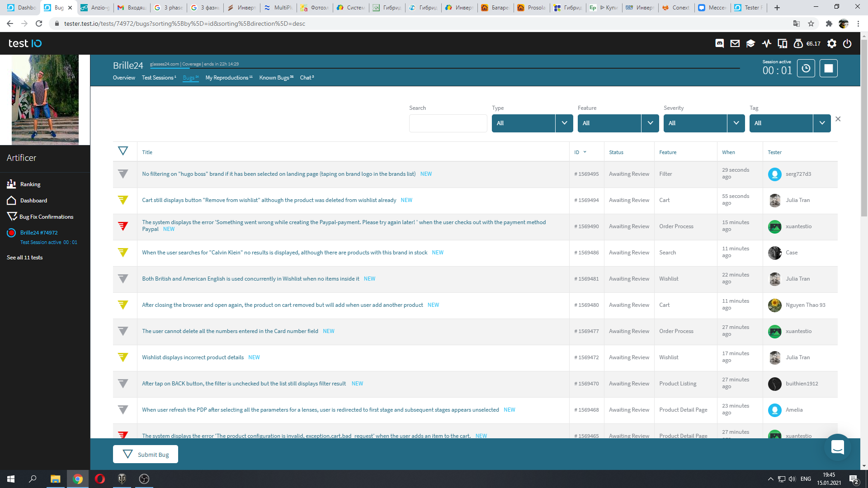868x488 pixels.
Task: Open Wishlist displays incorrect product details bug
Action: pyautogui.click(x=193, y=357)
